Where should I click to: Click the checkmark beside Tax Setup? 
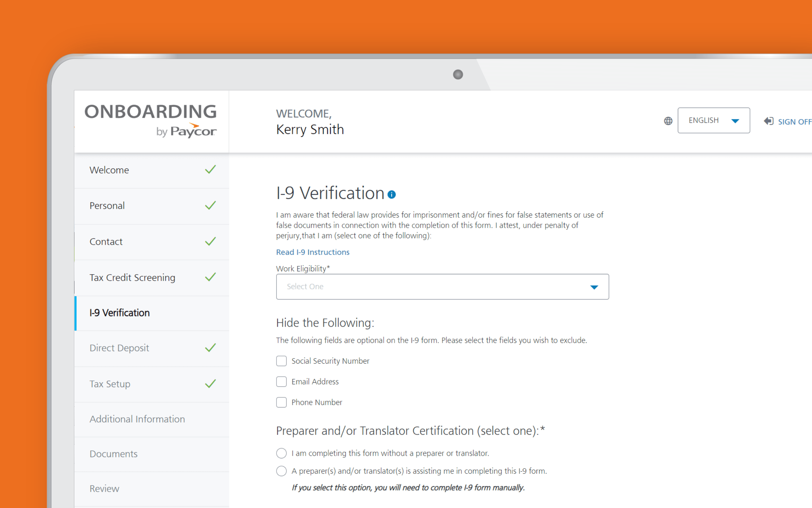pyautogui.click(x=210, y=383)
